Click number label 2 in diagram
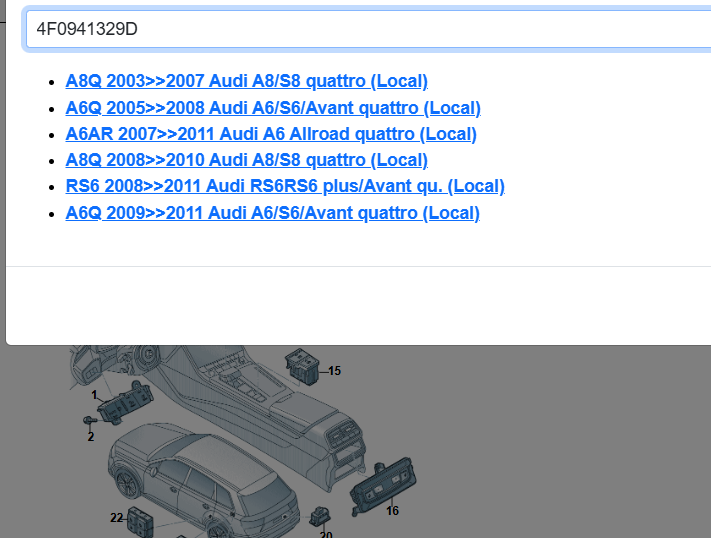 click(x=90, y=437)
